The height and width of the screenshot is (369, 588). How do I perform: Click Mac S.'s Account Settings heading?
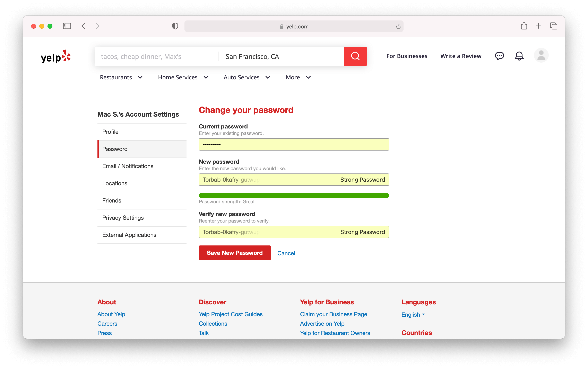pyautogui.click(x=138, y=114)
